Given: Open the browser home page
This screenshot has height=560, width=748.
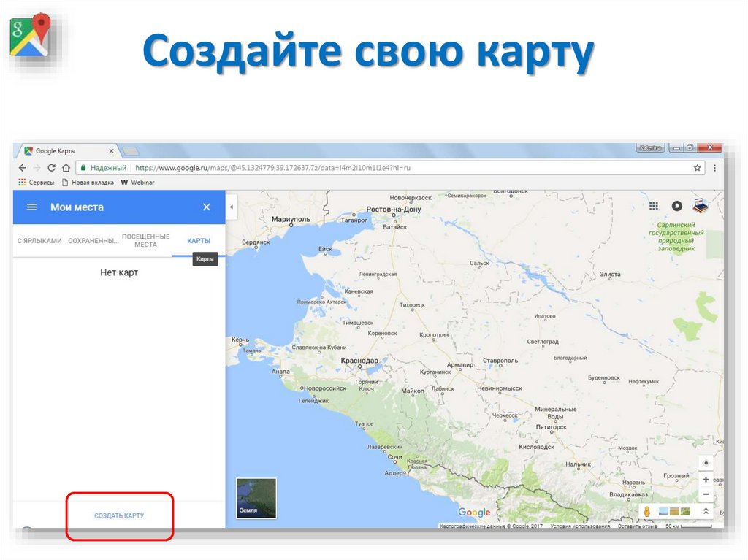Looking at the screenshot, I should tap(66, 168).
